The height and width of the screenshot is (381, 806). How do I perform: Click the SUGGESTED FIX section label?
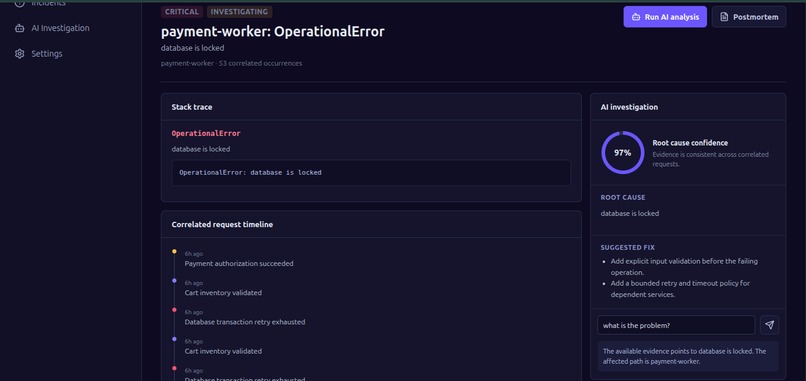pos(628,247)
